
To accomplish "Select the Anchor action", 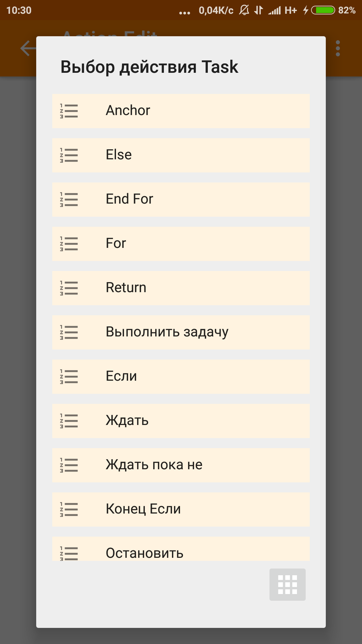I will [181, 111].
